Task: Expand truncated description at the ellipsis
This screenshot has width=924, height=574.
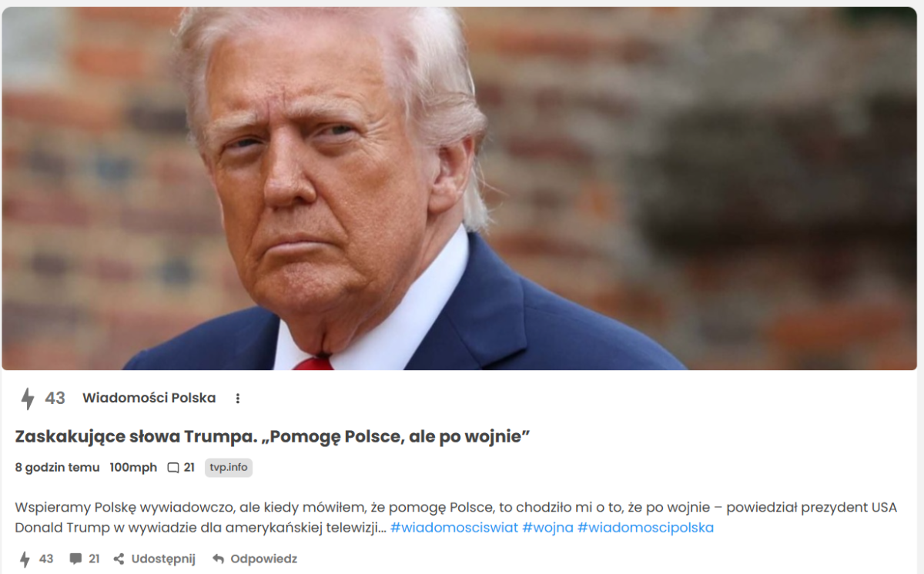Action: pos(382,528)
